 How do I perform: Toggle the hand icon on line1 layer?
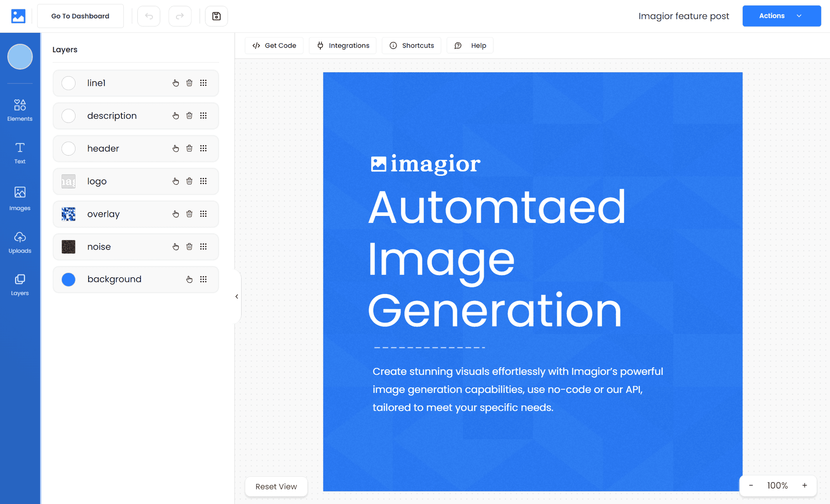click(176, 83)
